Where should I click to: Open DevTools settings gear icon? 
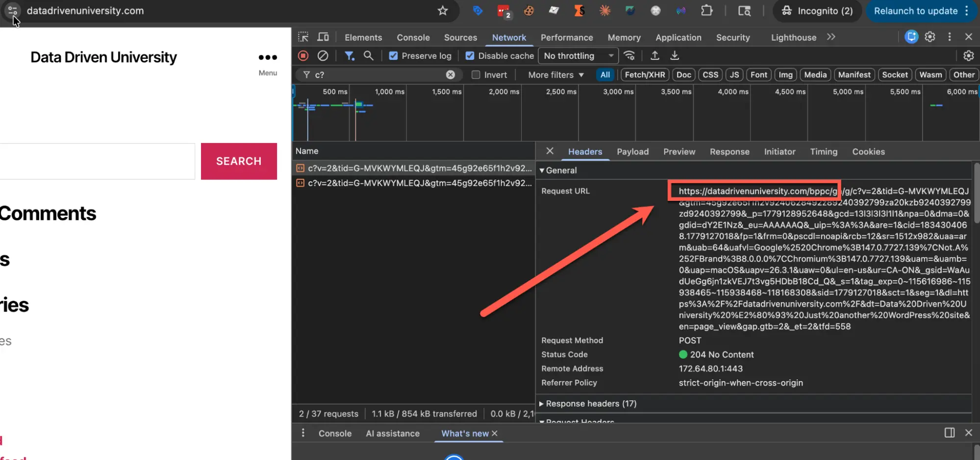click(x=930, y=37)
